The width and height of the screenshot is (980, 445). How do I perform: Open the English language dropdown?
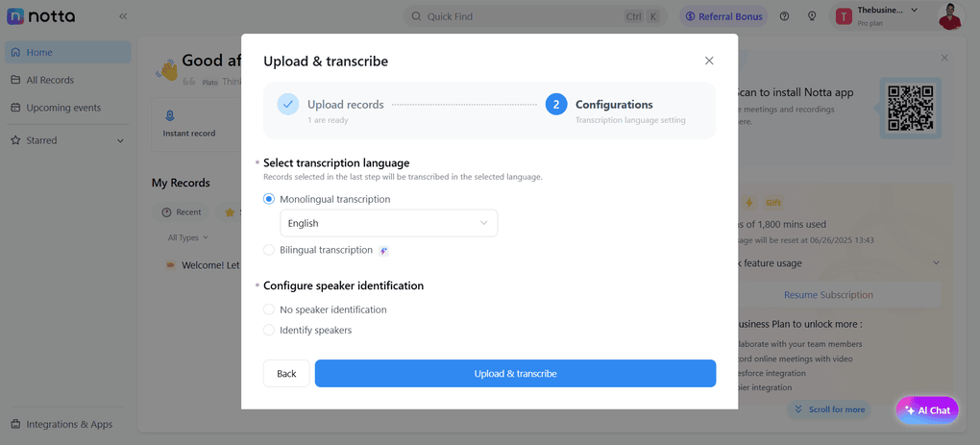388,223
